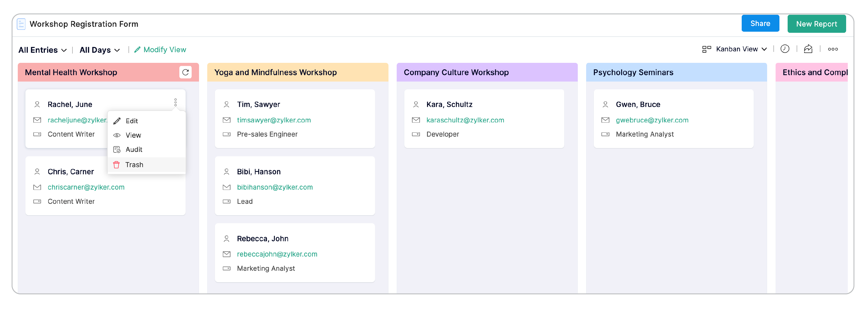Click field icon beside Pre-sales Engineer

tap(226, 134)
